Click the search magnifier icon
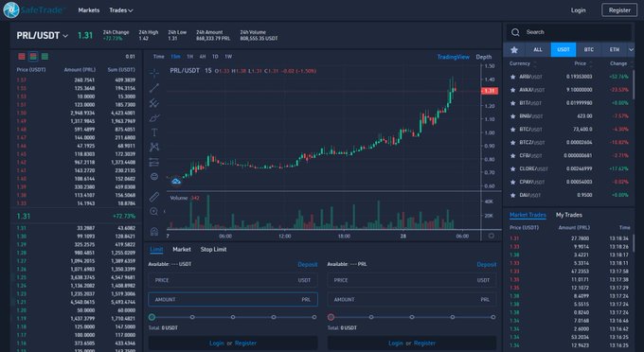The height and width of the screenshot is (352, 644). click(515, 32)
